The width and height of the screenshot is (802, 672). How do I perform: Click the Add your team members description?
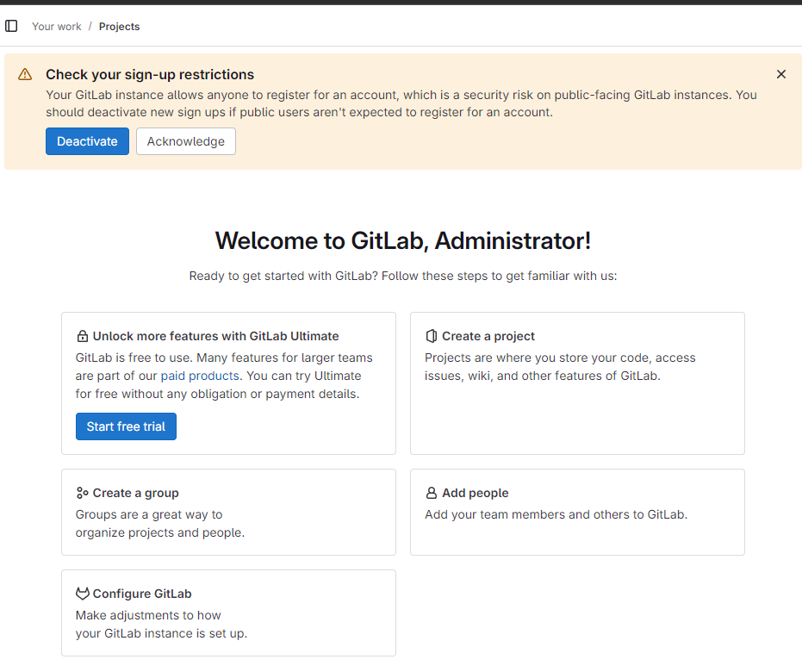[556, 514]
